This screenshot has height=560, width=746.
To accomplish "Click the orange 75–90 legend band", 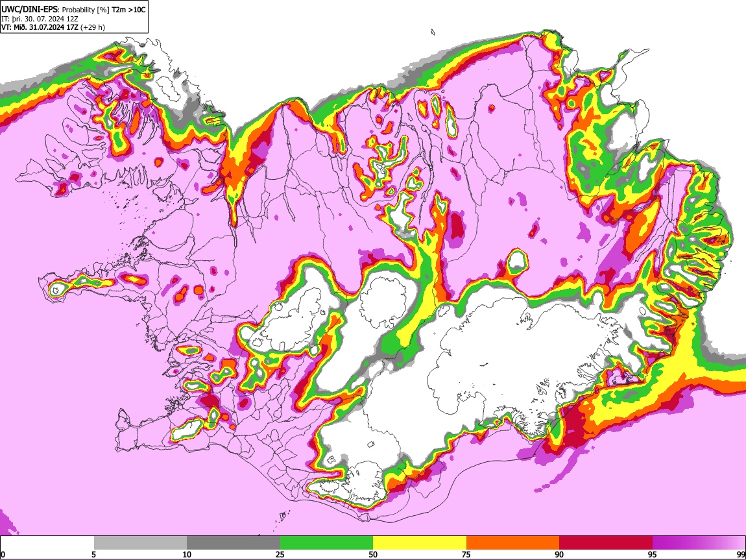I will tap(513, 543).
